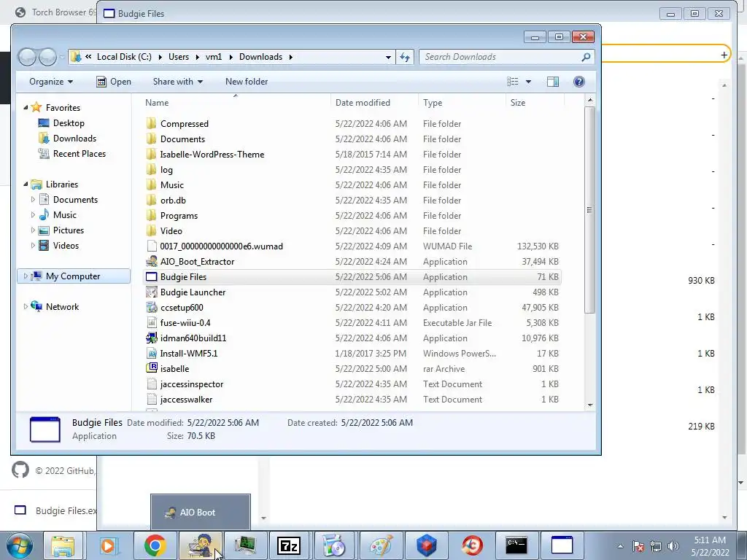Collapse the Favorites tree section
Viewport: 747px width, 560px height.
click(x=26, y=108)
